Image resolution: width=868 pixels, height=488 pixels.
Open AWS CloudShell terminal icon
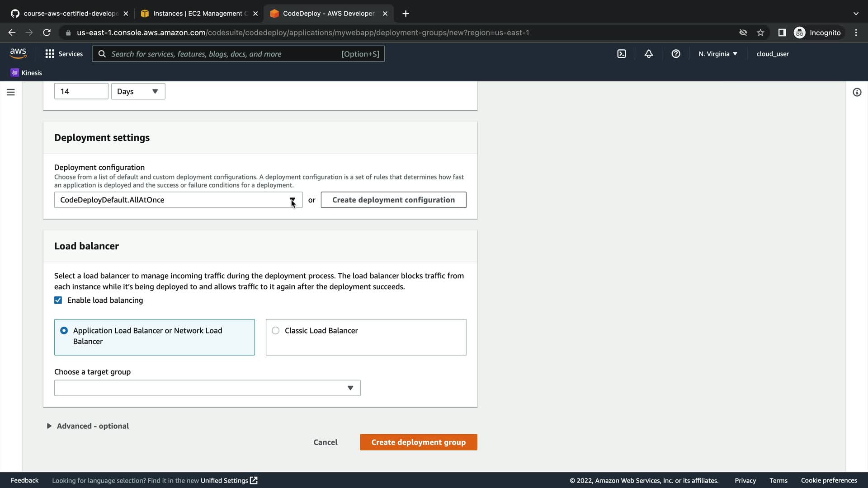pos(622,54)
